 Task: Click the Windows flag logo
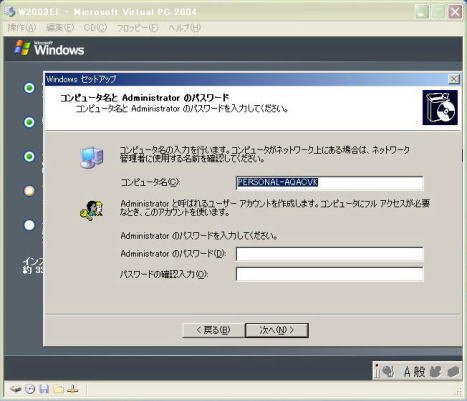click(x=22, y=48)
